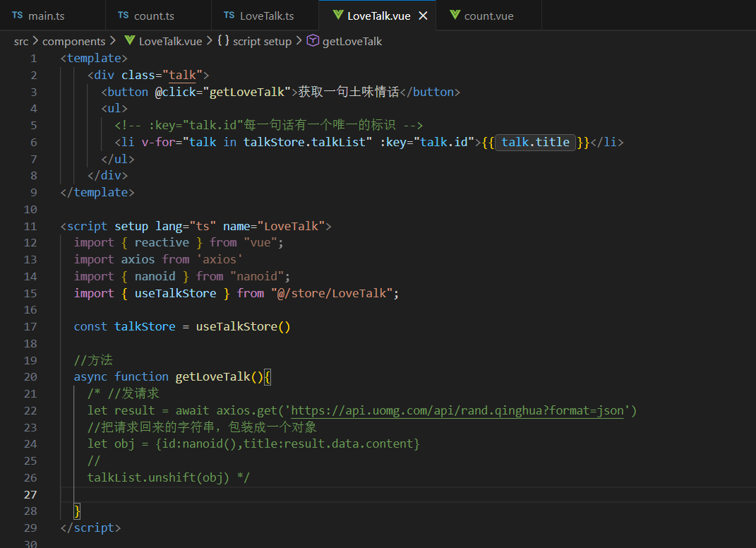Click name="LoveTalk" attribute on line 11
Image resolution: width=756 pixels, height=548 pixels.
(274, 226)
